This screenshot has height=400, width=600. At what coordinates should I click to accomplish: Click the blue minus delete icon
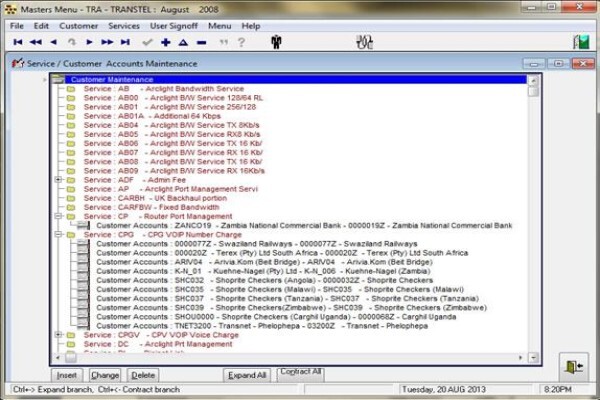pyautogui.click(x=202, y=42)
